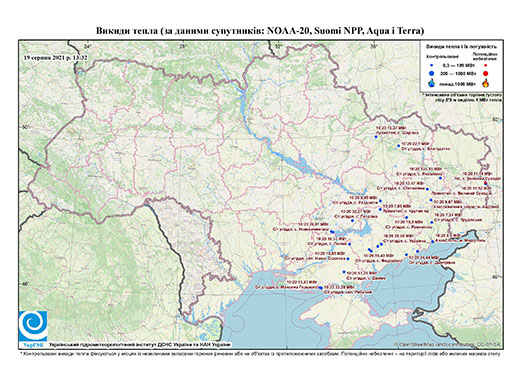This screenshot has width=520, height=368.
Task: Click the OpenStreetMap contributors attribution text
Action: tap(448, 344)
